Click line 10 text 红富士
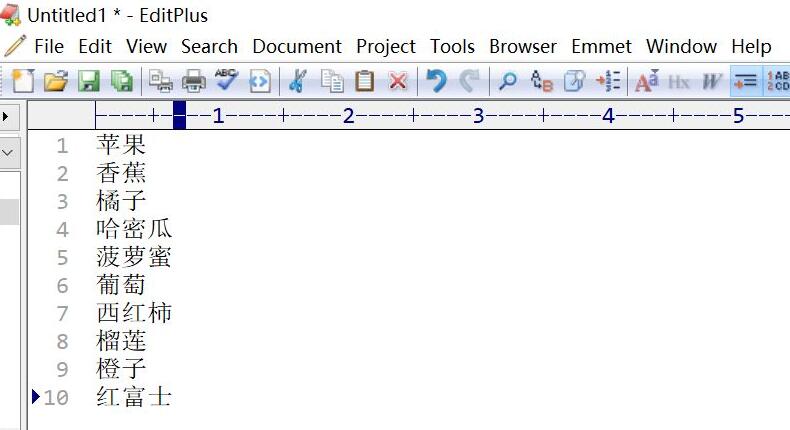The height and width of the screenshot is (430, 790). pyautogui.click(x=134, y=397)
